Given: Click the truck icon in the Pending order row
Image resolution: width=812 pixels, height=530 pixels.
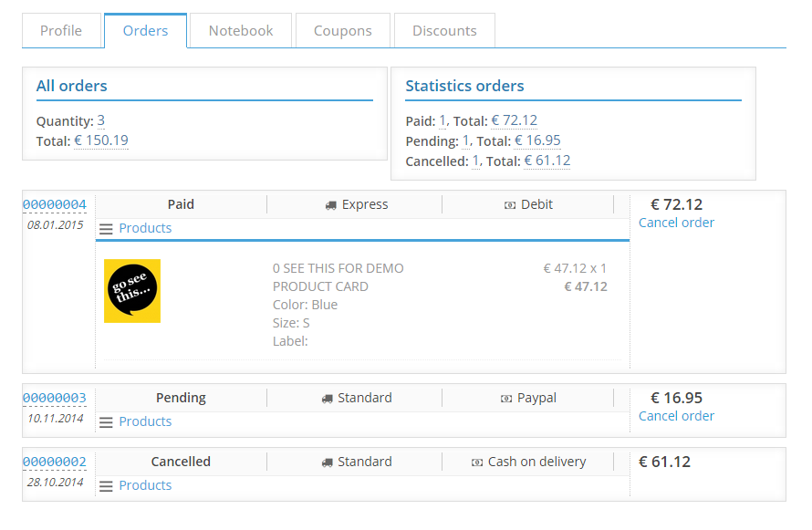Looking at the screenshot, I should coord(327,399).
